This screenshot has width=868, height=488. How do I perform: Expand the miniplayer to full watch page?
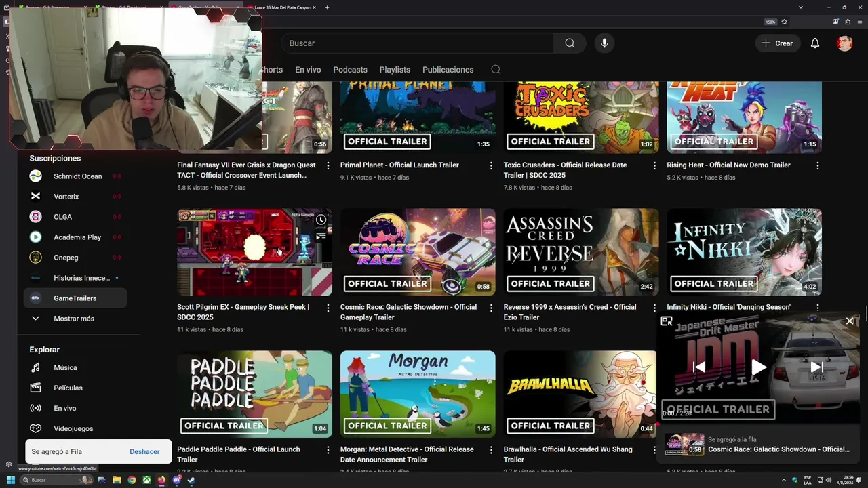point(667,321)
